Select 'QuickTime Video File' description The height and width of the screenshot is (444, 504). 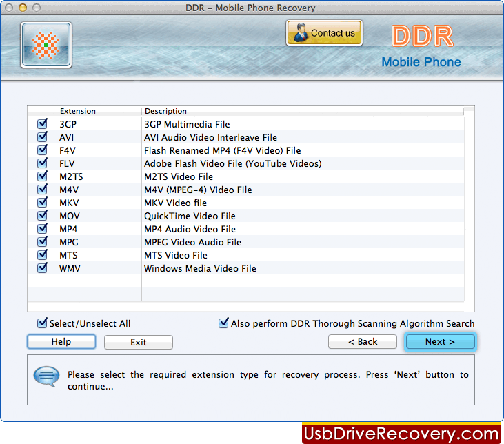(x=190, y=216)
